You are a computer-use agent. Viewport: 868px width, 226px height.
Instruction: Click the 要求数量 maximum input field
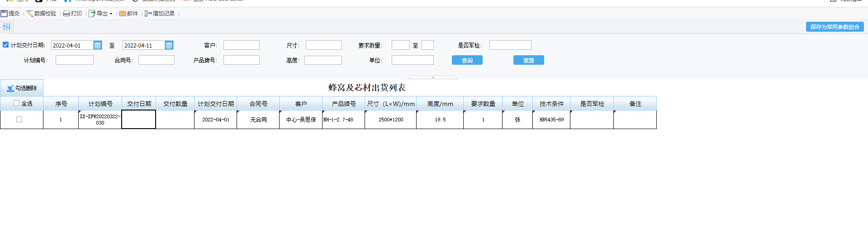[427, 45]
